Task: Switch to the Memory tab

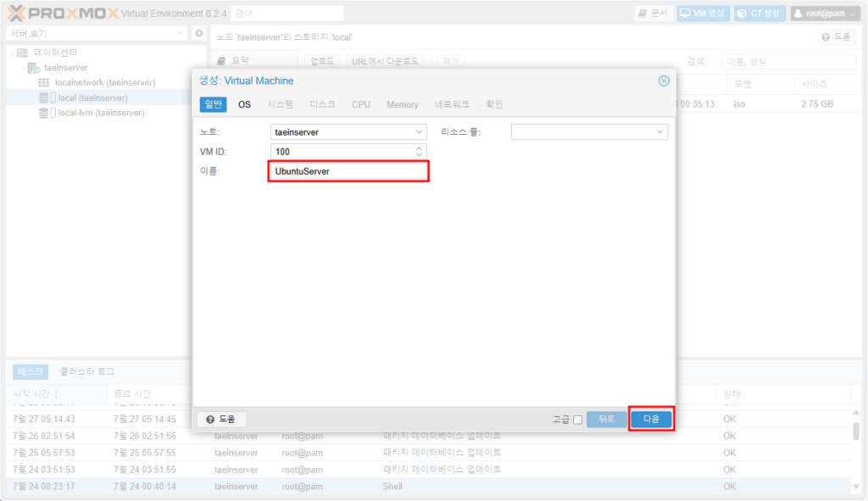Action: tap(403, 104)
